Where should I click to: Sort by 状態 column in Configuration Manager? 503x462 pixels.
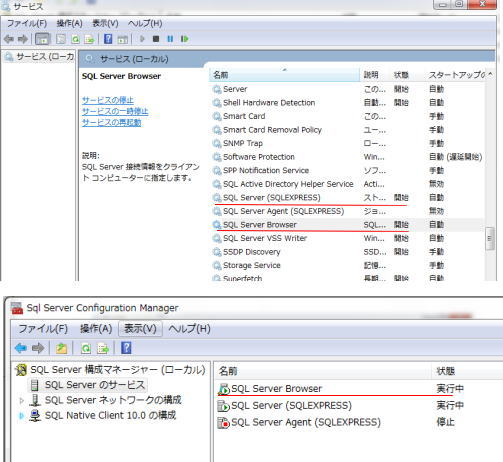(x=467, y=371)
